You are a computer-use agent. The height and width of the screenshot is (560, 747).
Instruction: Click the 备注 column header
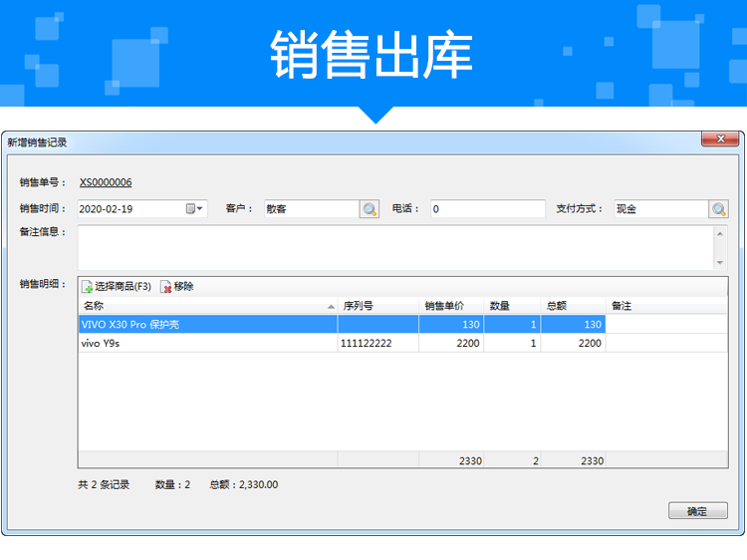(666, 306)
